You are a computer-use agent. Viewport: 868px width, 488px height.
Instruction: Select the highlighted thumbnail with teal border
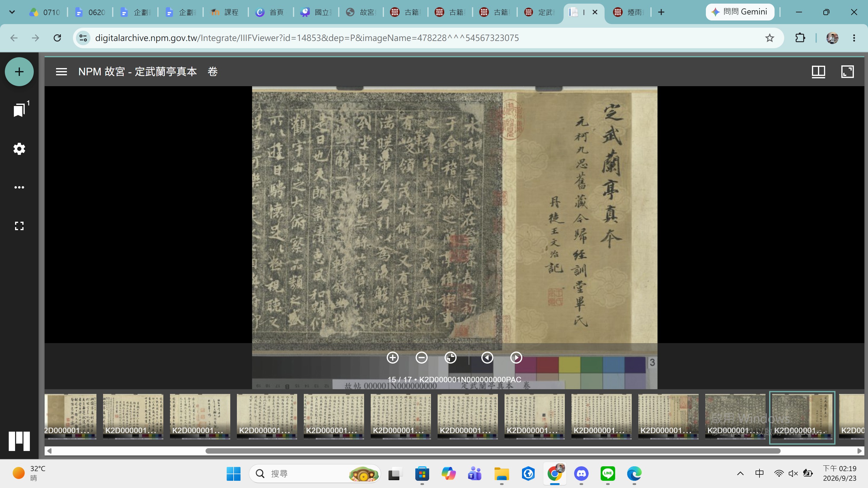tap(802, 417)
